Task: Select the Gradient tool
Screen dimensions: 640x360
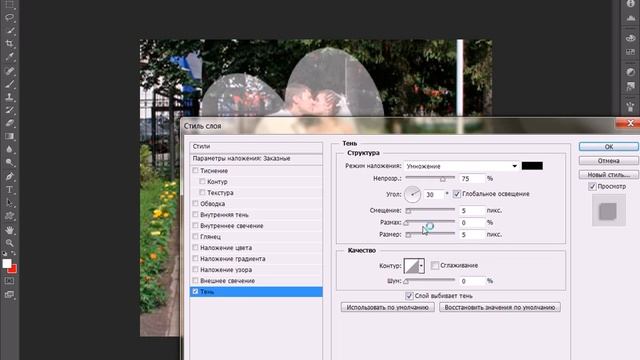Action: pyautogui.click(x=9, y=136)
